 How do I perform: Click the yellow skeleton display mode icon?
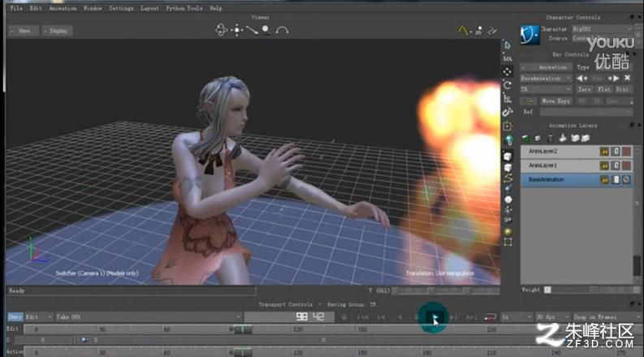(463, 30)
